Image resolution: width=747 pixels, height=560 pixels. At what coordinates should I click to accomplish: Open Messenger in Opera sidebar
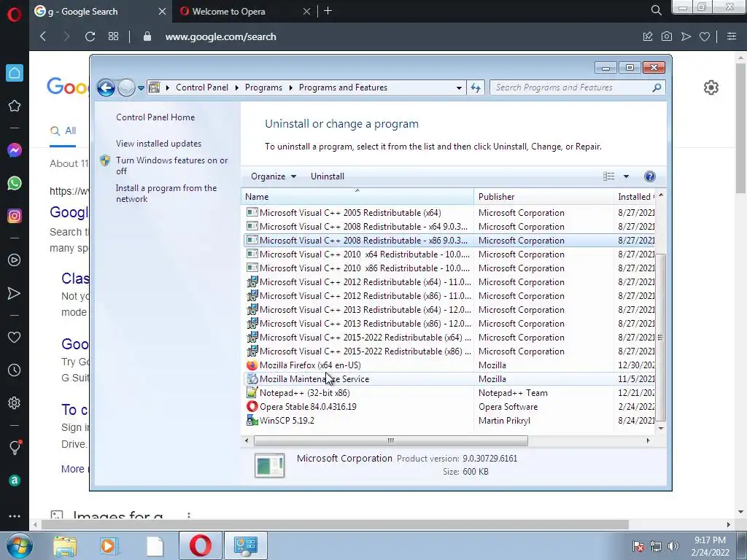15,150
